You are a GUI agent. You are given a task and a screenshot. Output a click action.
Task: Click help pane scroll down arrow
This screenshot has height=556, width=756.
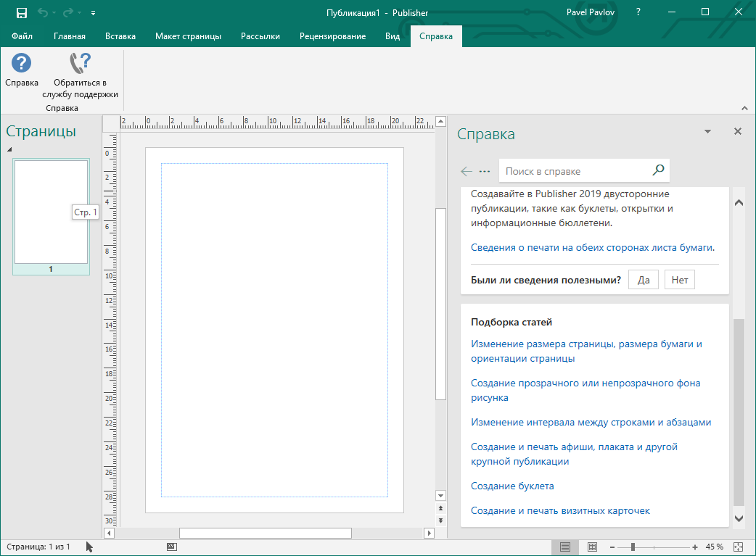click(739, 518)
